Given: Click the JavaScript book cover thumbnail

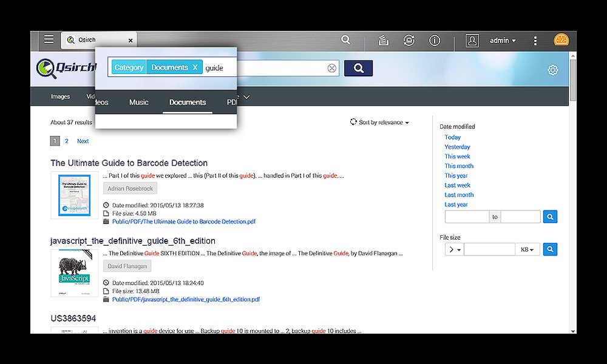Looking at the screenshot, I should coord(74,273).
